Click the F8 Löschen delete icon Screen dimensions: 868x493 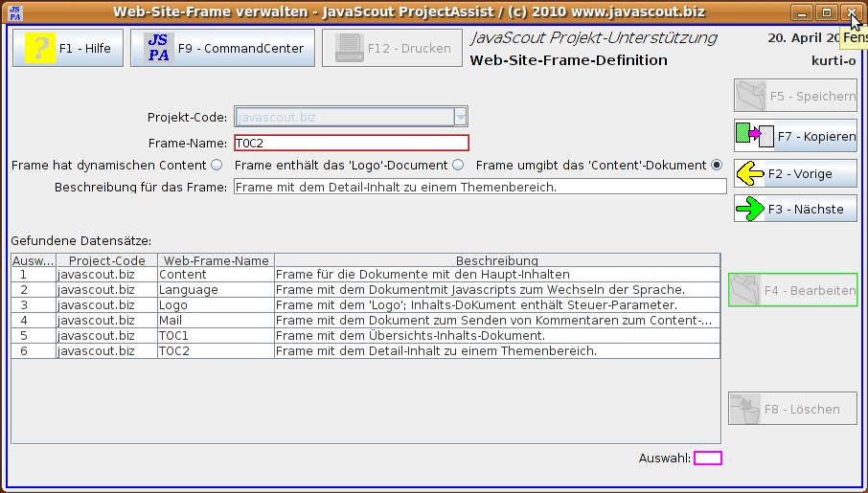click(x=747, y=409)
